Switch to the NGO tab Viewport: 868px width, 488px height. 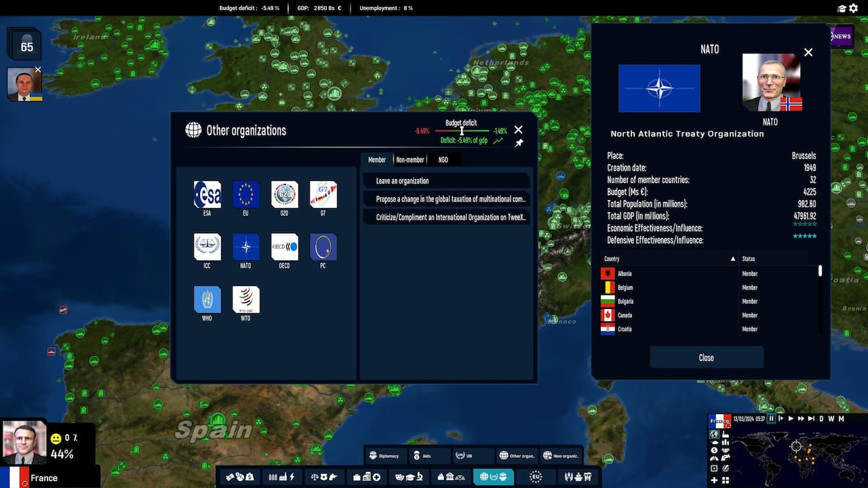click(443, 160)
